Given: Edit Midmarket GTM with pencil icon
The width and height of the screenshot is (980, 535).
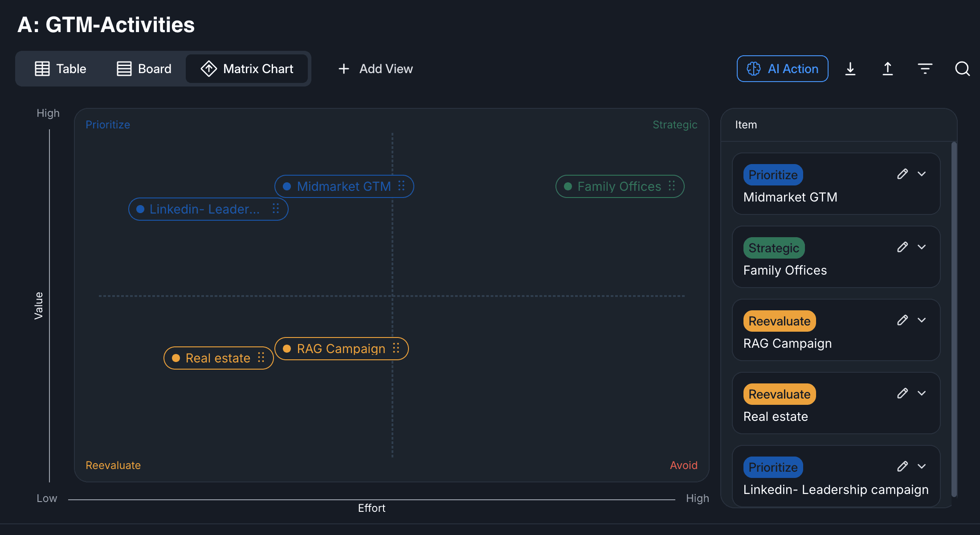Looking at the screenshot, I should [x=902, y=174].
